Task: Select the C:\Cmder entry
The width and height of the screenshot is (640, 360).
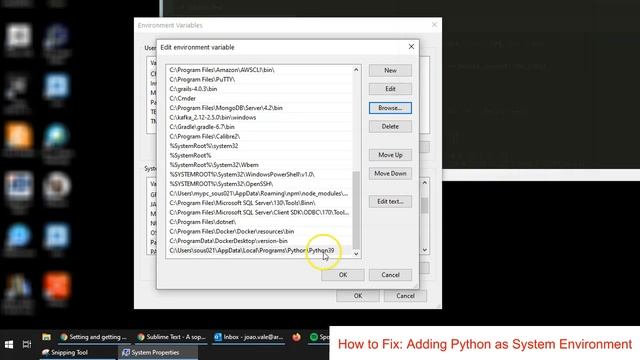Action: tap(260, 98)
